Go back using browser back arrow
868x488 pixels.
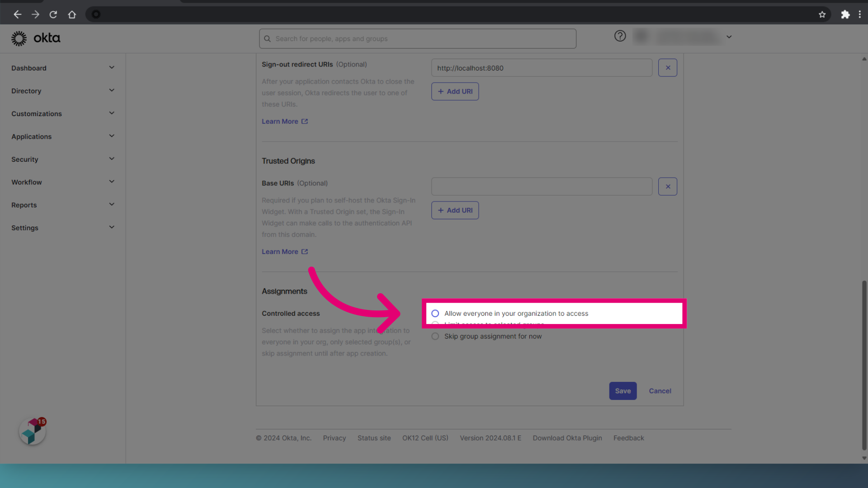tap(18, 14)
